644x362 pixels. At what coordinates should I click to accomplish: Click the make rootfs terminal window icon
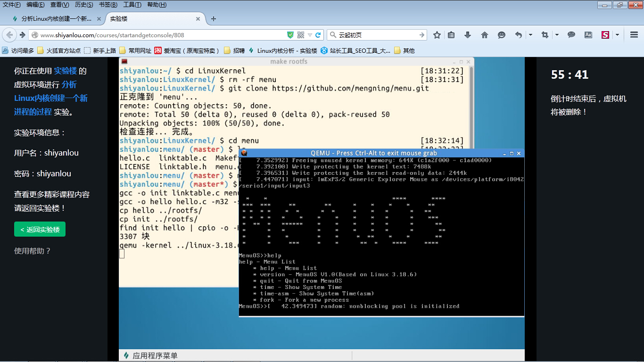(x=124, y=61)
